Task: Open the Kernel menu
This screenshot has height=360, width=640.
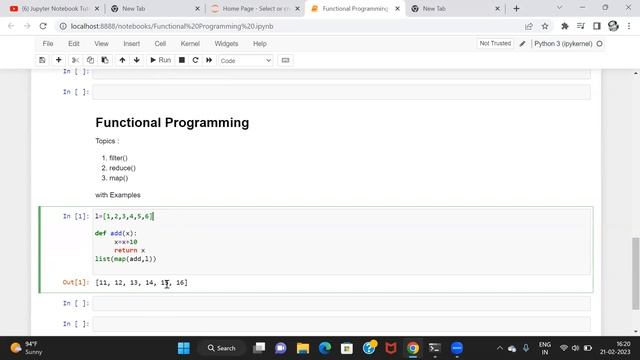Action: point(190,44)
